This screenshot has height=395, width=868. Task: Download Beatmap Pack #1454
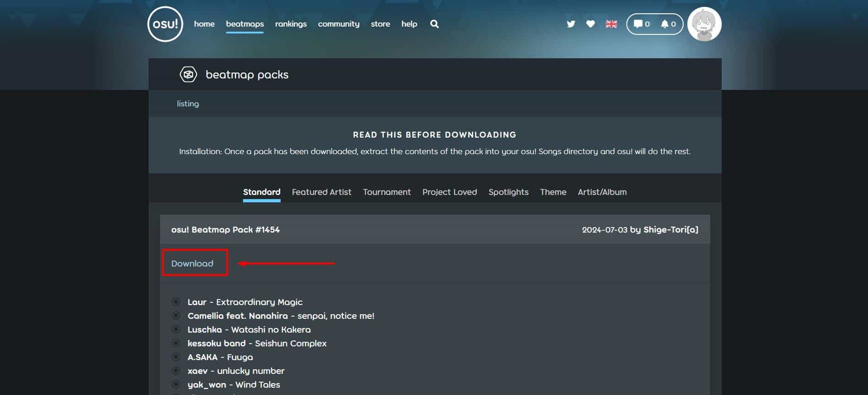click(192, 263)
